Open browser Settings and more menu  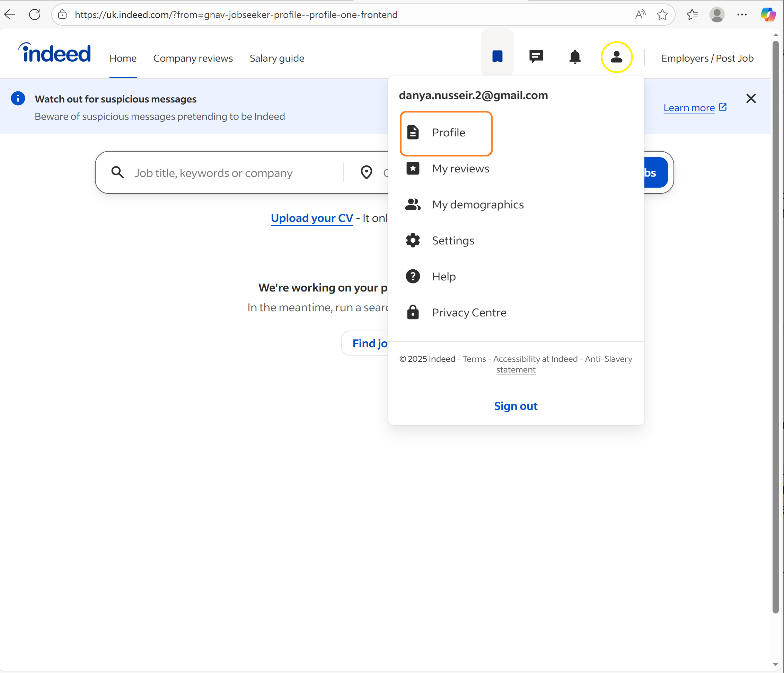pyautogui.click(x=742, y=15)
